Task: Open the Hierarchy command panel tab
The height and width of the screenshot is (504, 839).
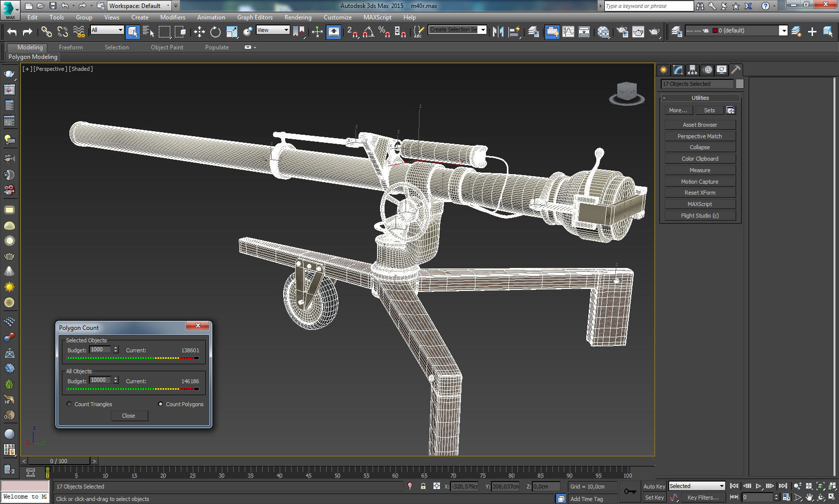Action: [692, 70]
